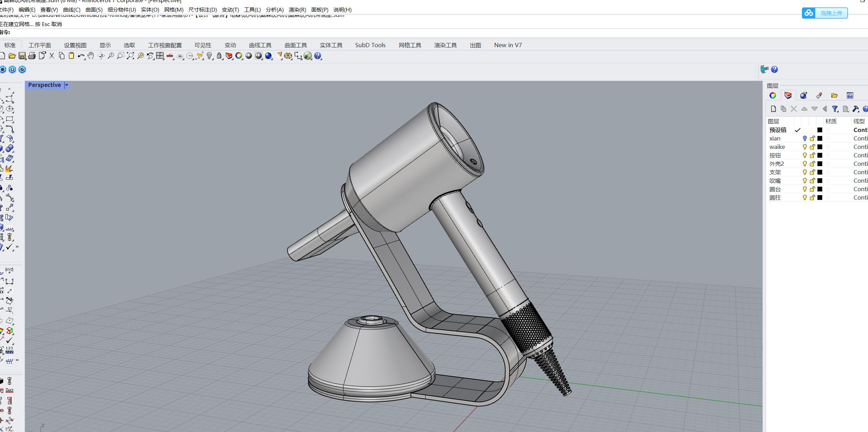Expand more tools chevron in left toolbar
This screenshot has height=432, width=868.
pyautogui.click(x=17, y=247)
